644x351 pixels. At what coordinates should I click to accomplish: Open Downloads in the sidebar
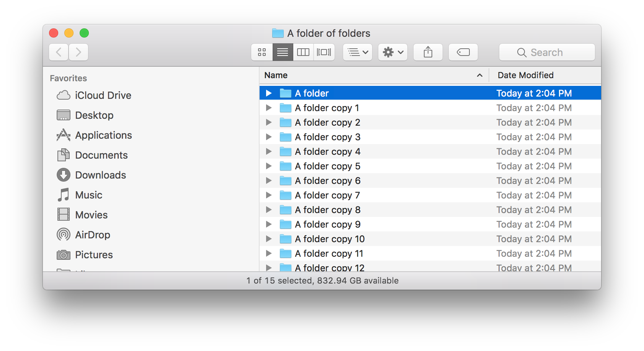point(91,175)
